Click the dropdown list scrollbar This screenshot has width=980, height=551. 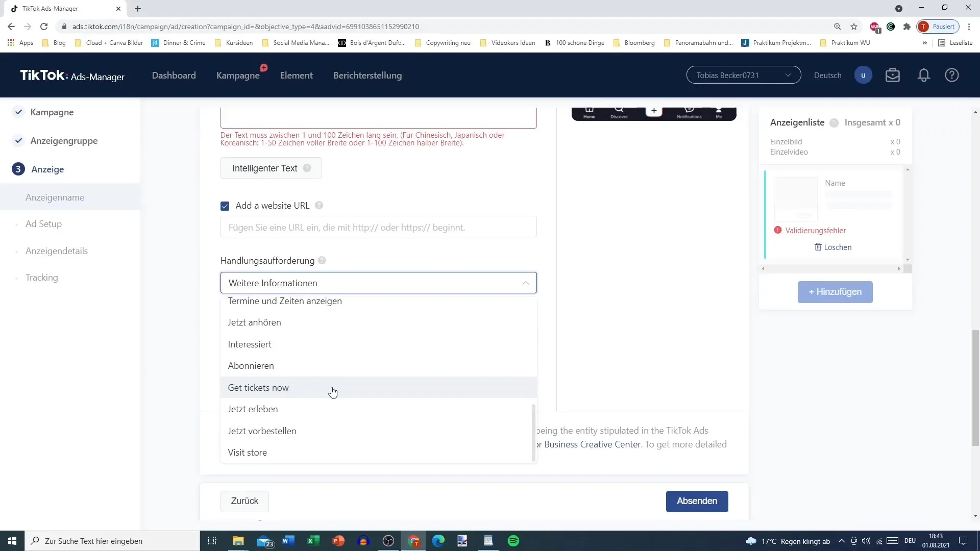pyautogui.click(x=534, y=433)
